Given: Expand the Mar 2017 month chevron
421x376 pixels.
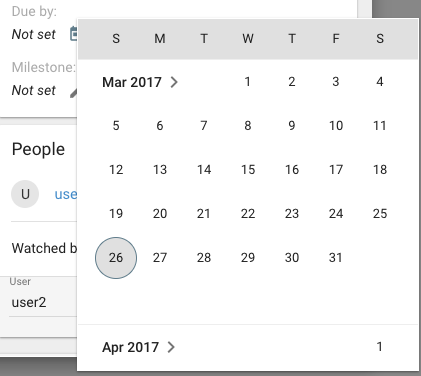Looking at the screenshot, I should pos(174,82).
